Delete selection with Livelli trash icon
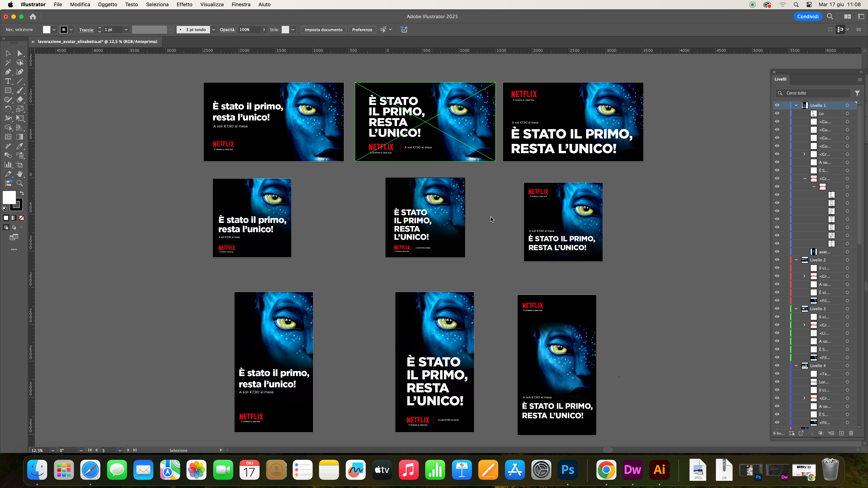Screen dimensions: 868x488 (851, 433)
